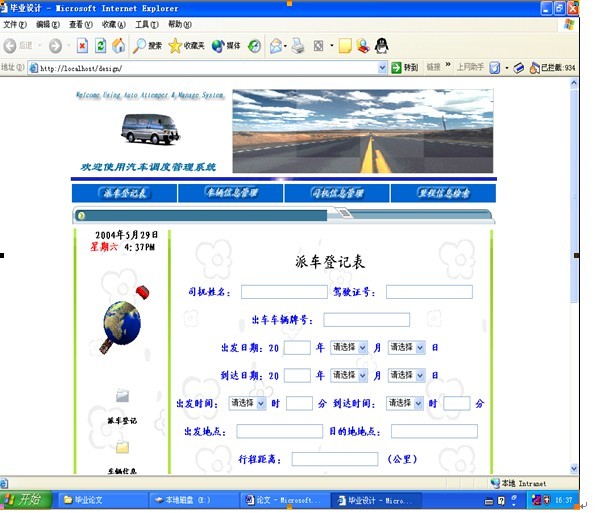Click the 车辆信息管理 navigation button
The image size is (600, 513).
coord(231,193)
